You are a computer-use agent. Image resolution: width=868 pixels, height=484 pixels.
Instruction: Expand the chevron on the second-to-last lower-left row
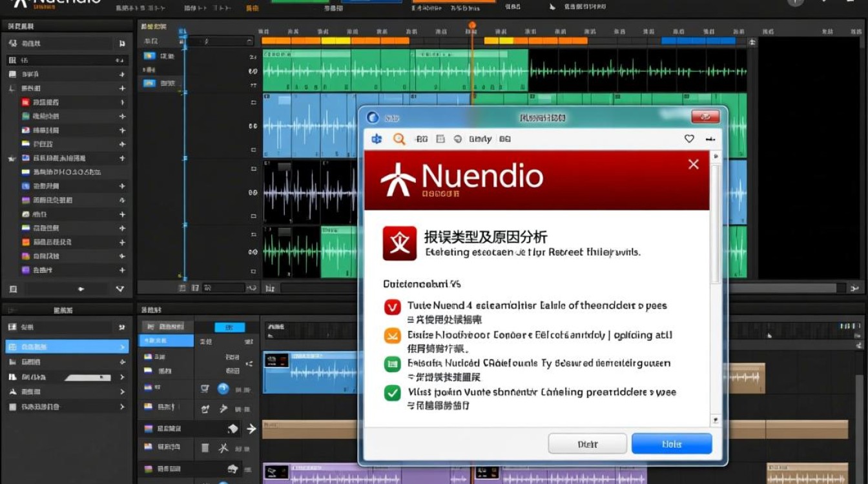pyautogui.click(x=122, y=392)
